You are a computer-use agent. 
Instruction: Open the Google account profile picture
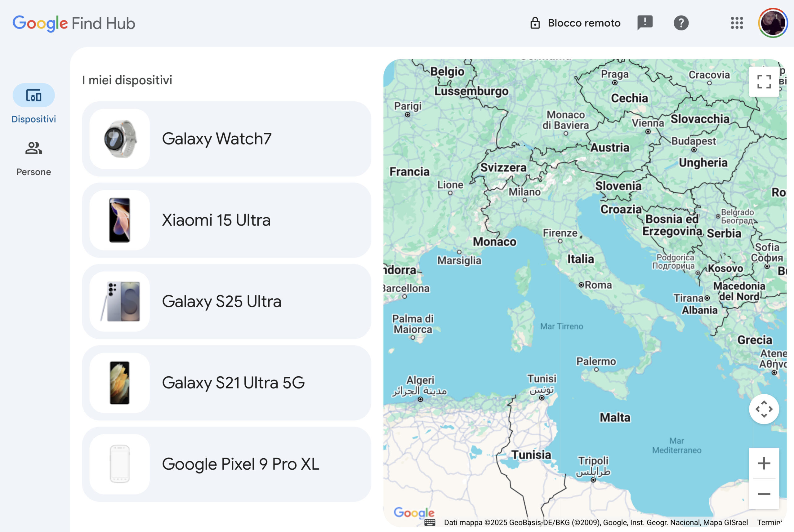click(773, 23)
